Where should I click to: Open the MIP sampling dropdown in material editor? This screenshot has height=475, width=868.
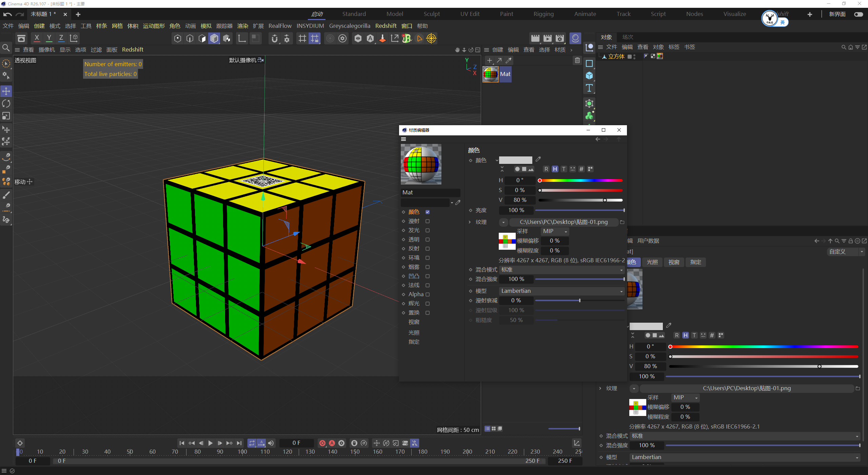pyautogui.click(x=555, y=231)
